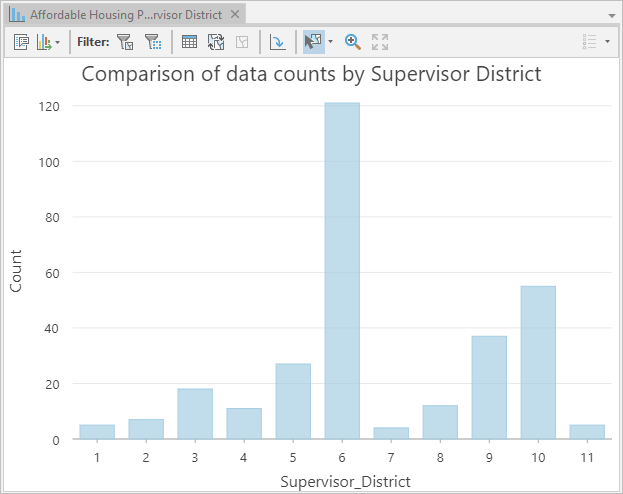
Task: Select the bar for district 10
Action: tap(538, 362)
